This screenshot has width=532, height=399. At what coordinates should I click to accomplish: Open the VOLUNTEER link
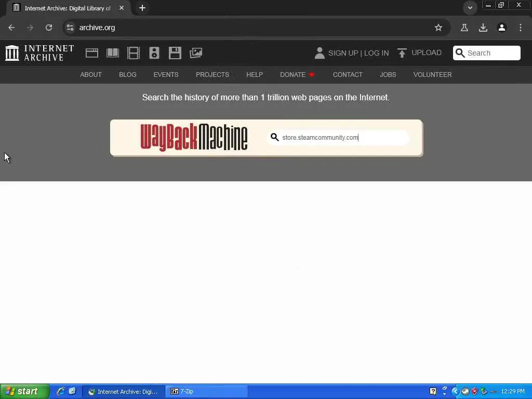point(432,75)
